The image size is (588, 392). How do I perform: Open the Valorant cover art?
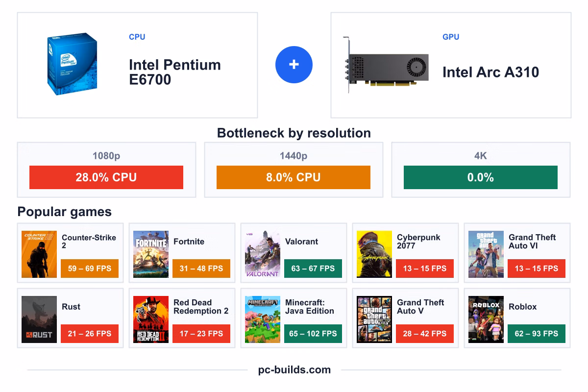pos(263,254)
